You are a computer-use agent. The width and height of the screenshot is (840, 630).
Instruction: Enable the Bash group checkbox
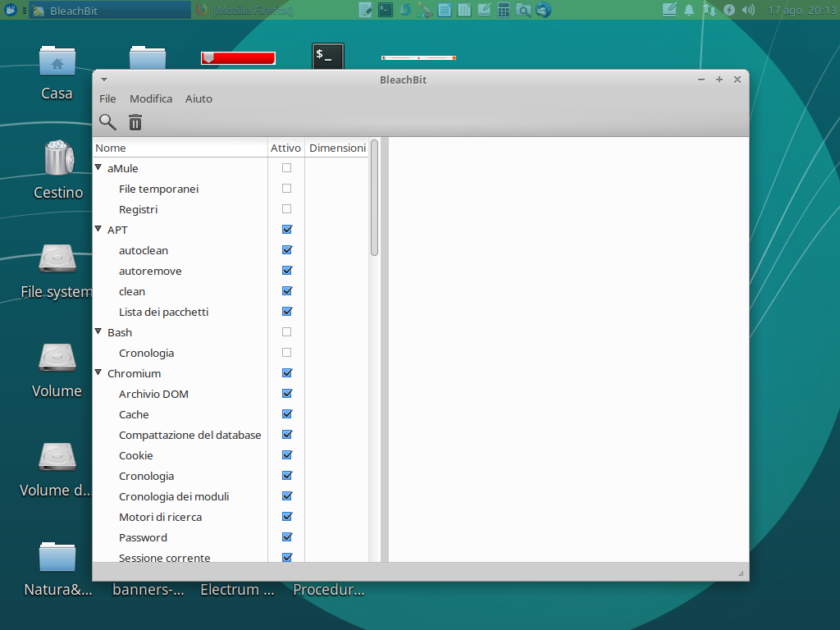286,331
